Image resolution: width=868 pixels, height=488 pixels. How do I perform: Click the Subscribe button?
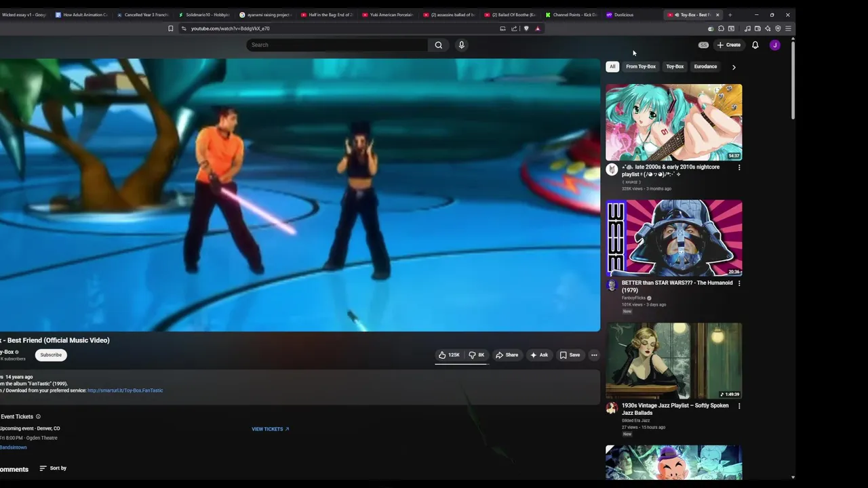pos(51,354)
